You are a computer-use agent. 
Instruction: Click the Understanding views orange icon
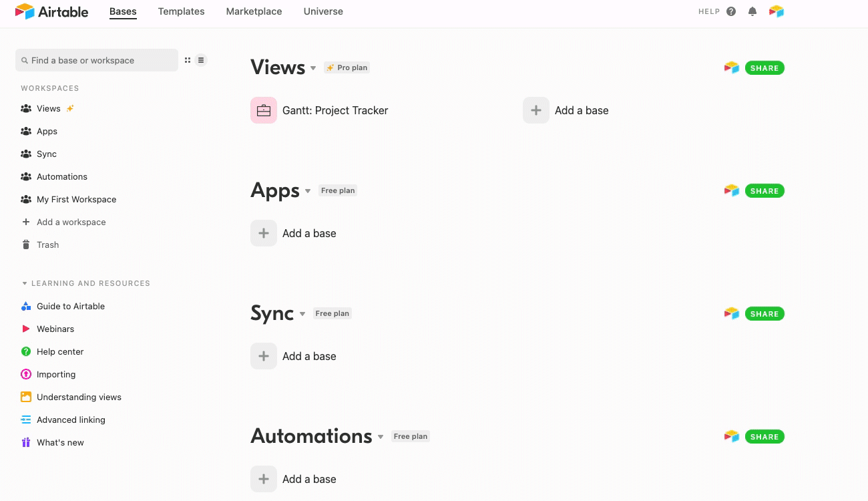[x=26, y=397]
